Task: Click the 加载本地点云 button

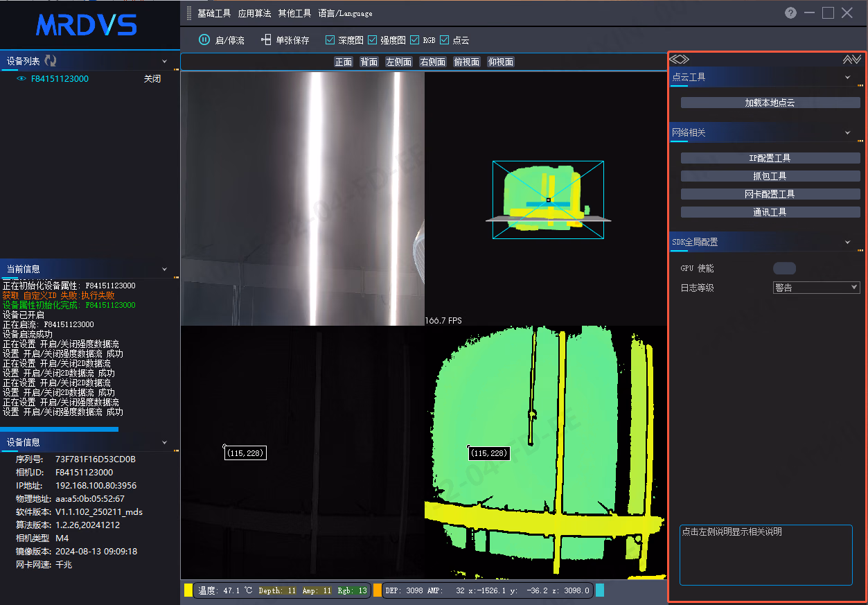Action: click(x=770, y=103)
